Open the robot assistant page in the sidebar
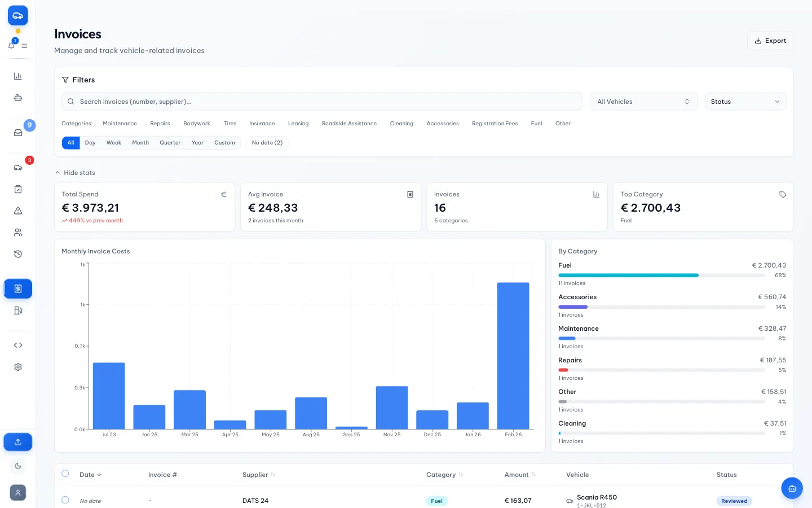812x508 pixels. coord(18,98)
